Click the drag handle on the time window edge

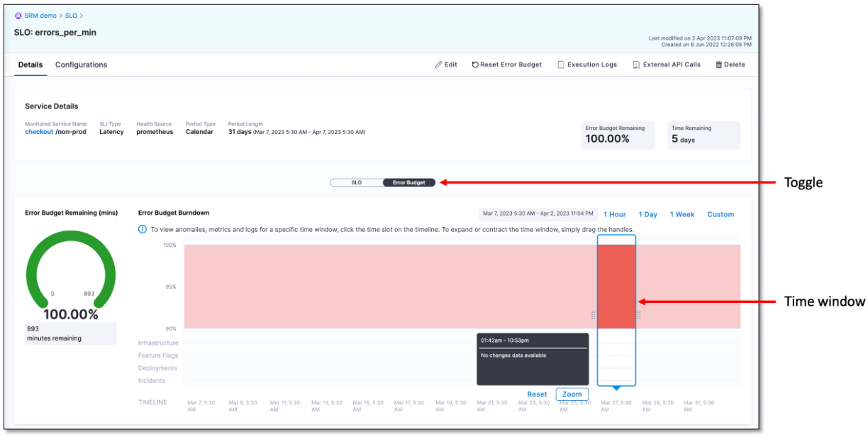point(638,314)
